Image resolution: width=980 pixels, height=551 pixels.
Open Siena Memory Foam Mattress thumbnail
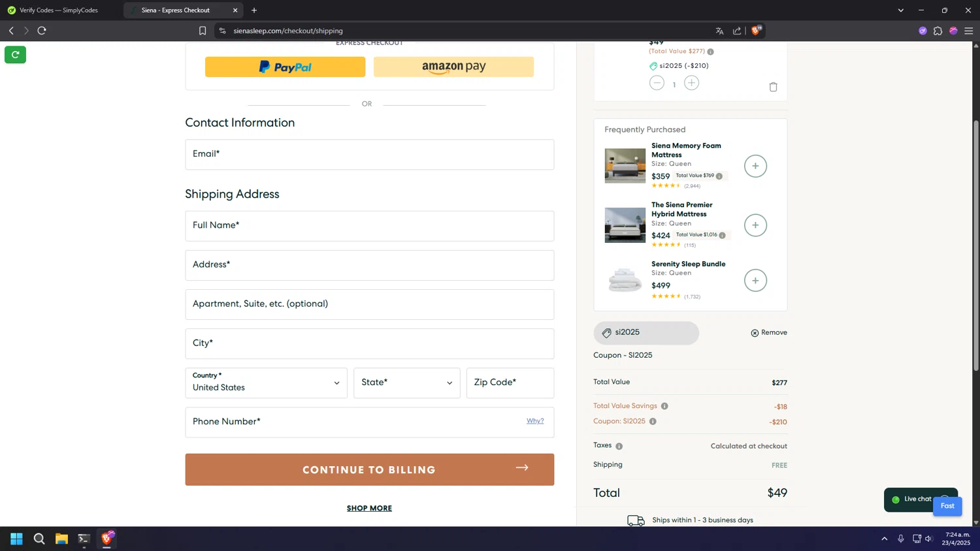point(625,166)
